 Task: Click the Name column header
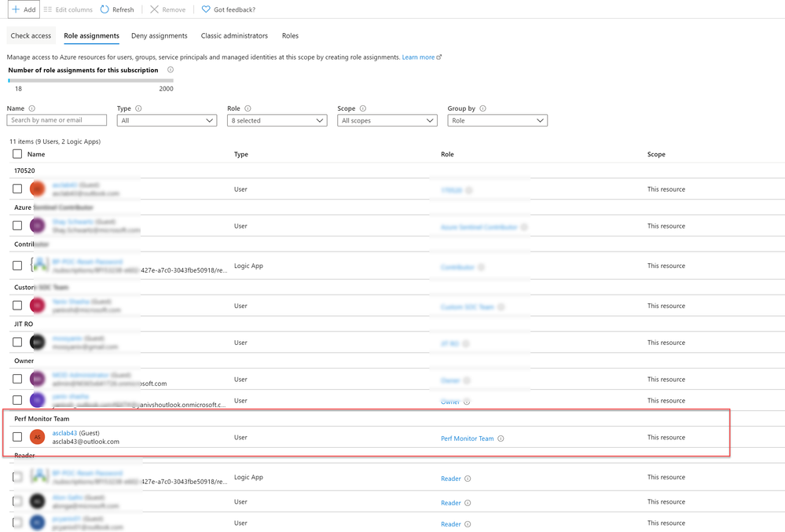click(36, 155)
